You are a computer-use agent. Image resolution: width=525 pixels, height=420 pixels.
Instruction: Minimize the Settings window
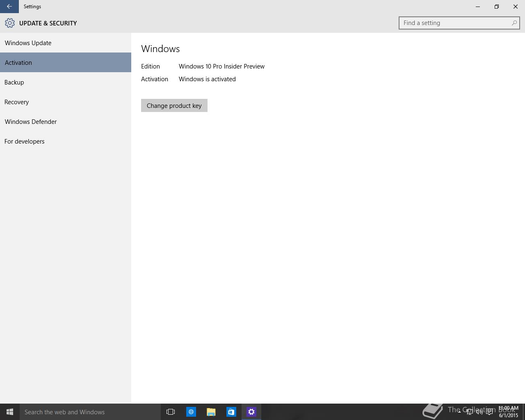(478, 7)
